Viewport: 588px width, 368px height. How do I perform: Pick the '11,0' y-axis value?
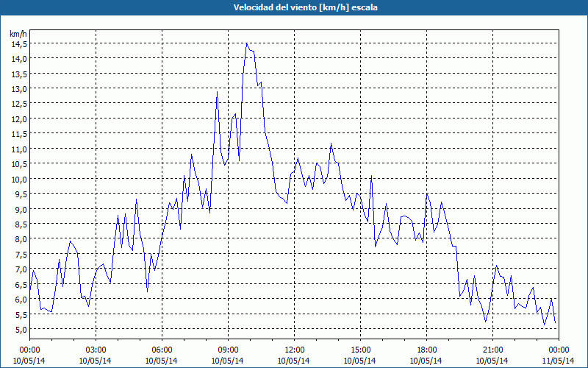[x=19, y=149]
